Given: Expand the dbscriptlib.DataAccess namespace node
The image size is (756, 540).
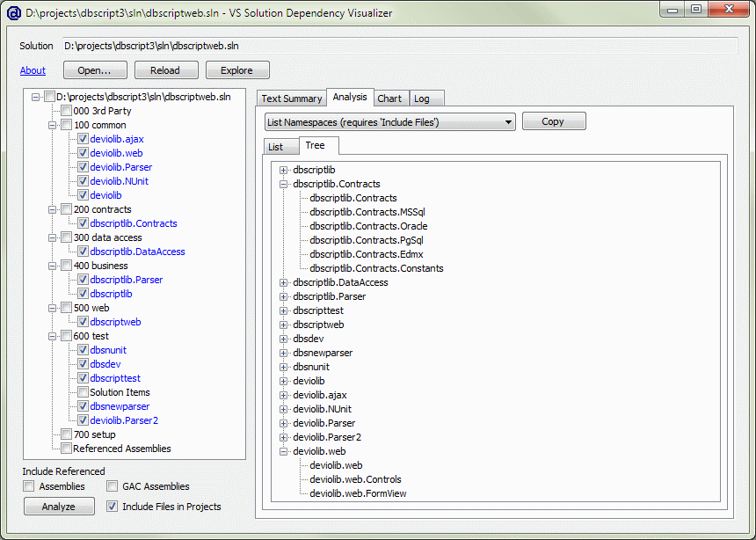Looking at the screenshot, I should point(283,282).
